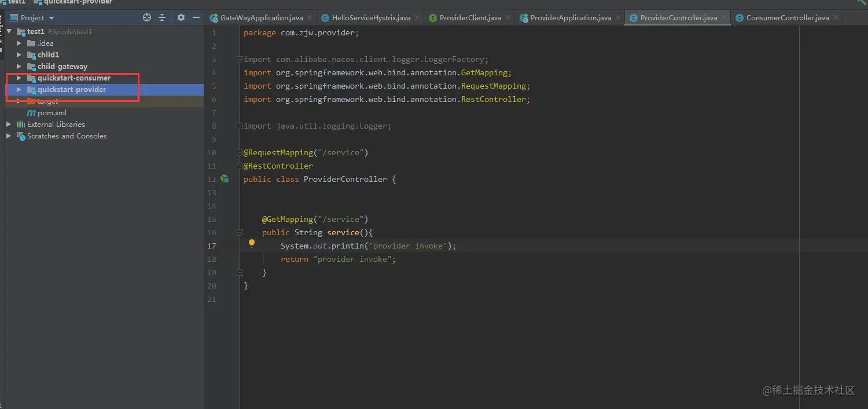Viewport: 868px width, 409px height.
Task: Click the return statement on line 18
Action: click(339, 259)
